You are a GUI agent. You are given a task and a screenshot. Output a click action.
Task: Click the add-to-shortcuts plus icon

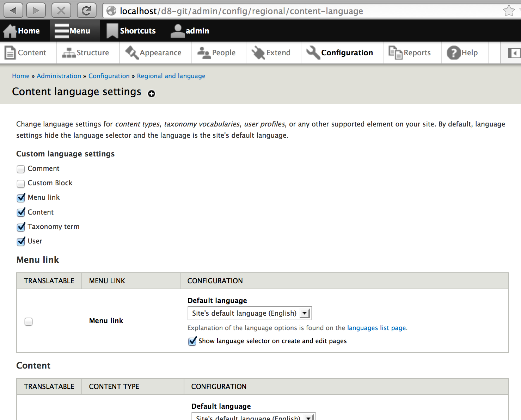(152, 94)
